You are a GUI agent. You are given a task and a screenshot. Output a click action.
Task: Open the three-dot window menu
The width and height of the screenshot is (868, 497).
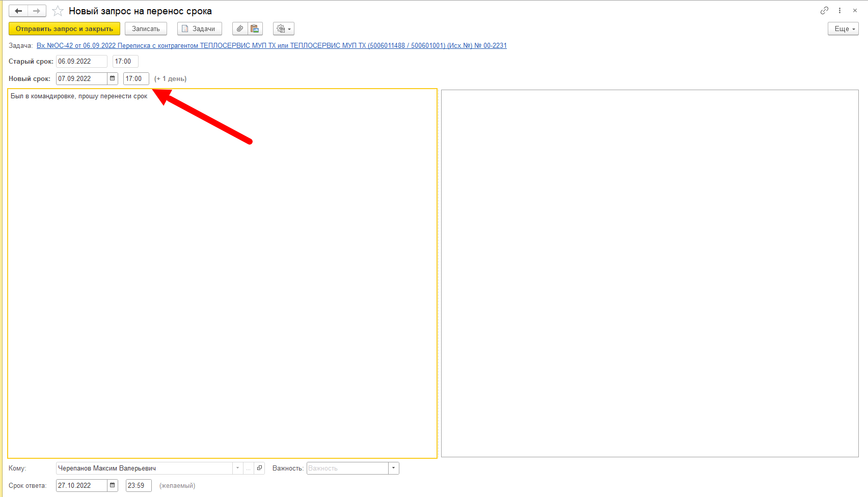(x=839, y=10)
